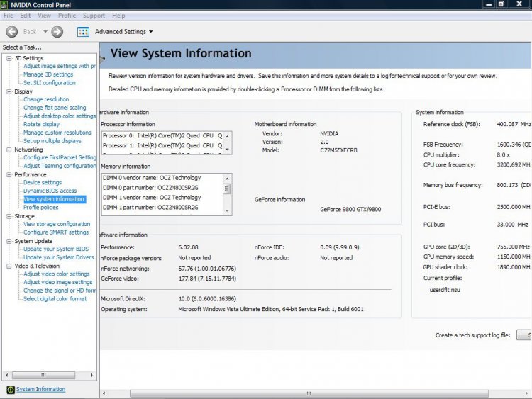
Task: Open Manage custom resolutions
Action: pyautogui.click(x=57, y=133)
